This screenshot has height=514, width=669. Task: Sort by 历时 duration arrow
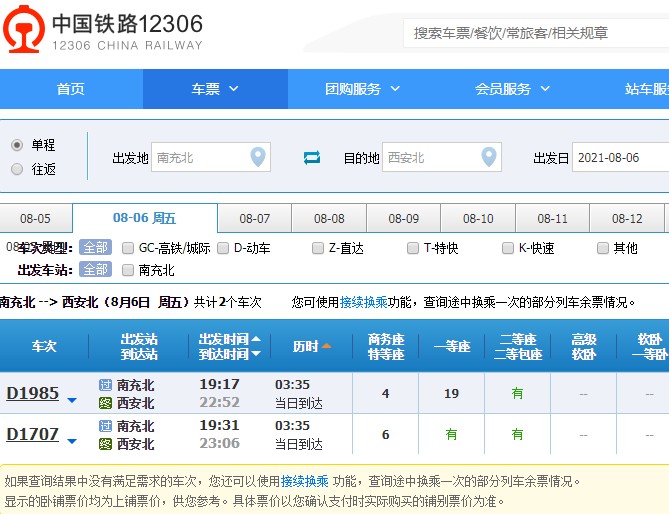[x=326, y=347]
